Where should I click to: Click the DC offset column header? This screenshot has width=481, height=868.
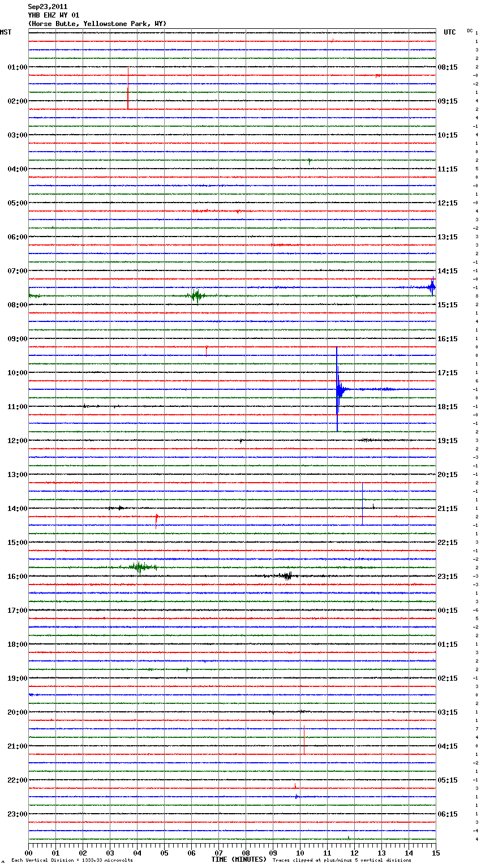tap(470, 31)
